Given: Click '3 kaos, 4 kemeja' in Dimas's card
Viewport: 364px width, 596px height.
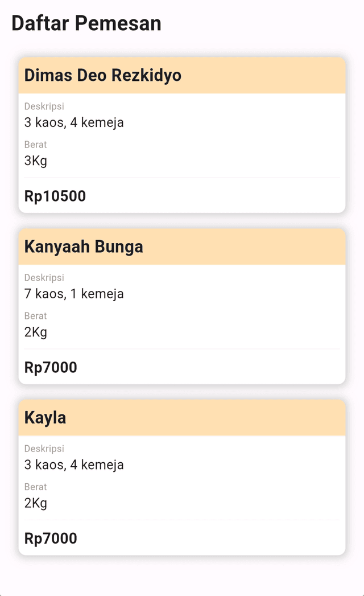Looking at the screenshot, I should pos(74,123).
